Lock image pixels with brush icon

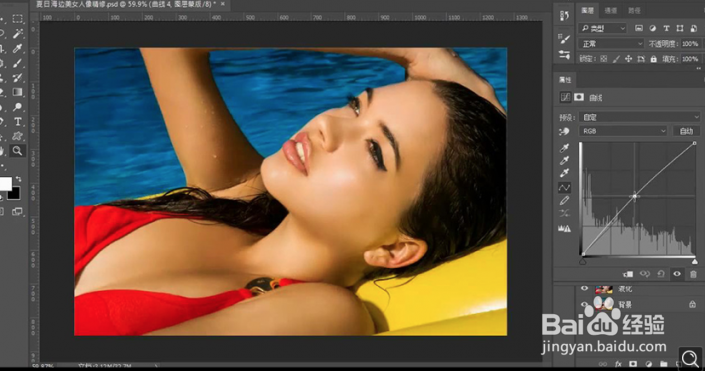[616, 59]
